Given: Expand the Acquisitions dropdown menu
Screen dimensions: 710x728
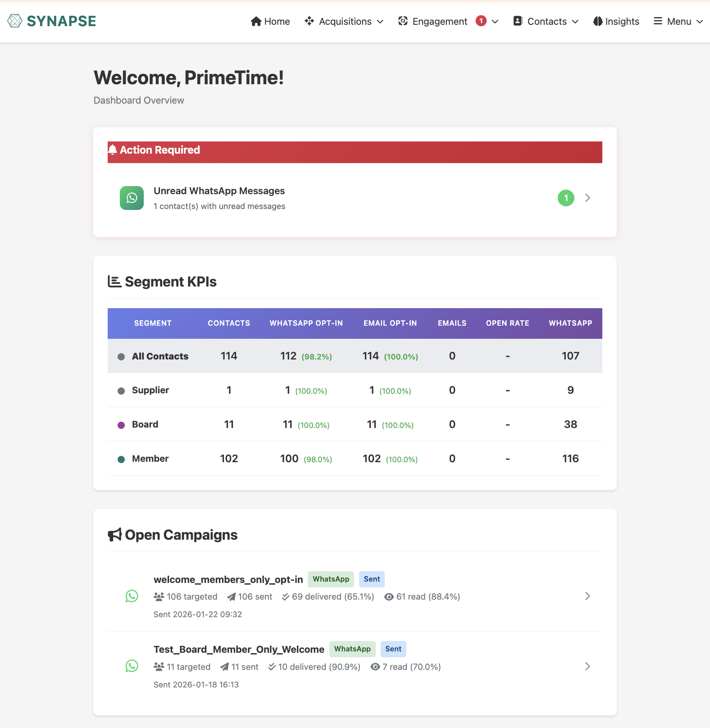Looking at the screenshot, I should [x=344, y=21].
